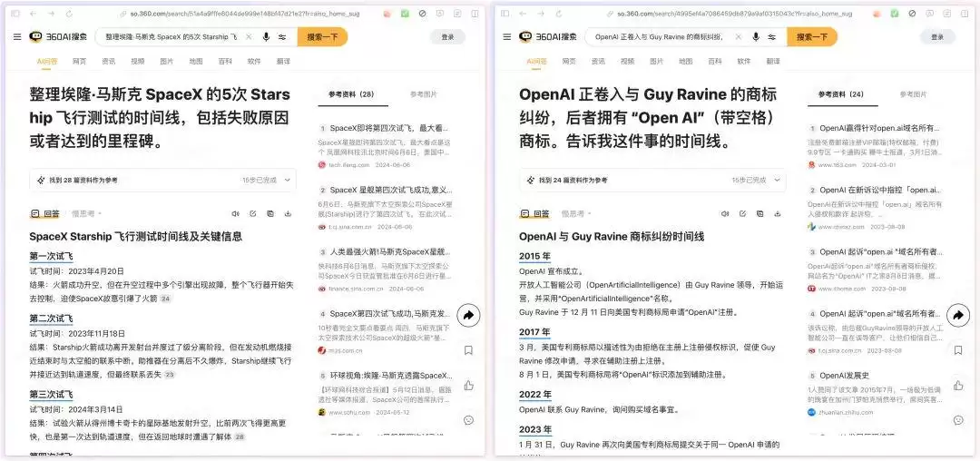Click 登录 button in left window

point(447,37)
